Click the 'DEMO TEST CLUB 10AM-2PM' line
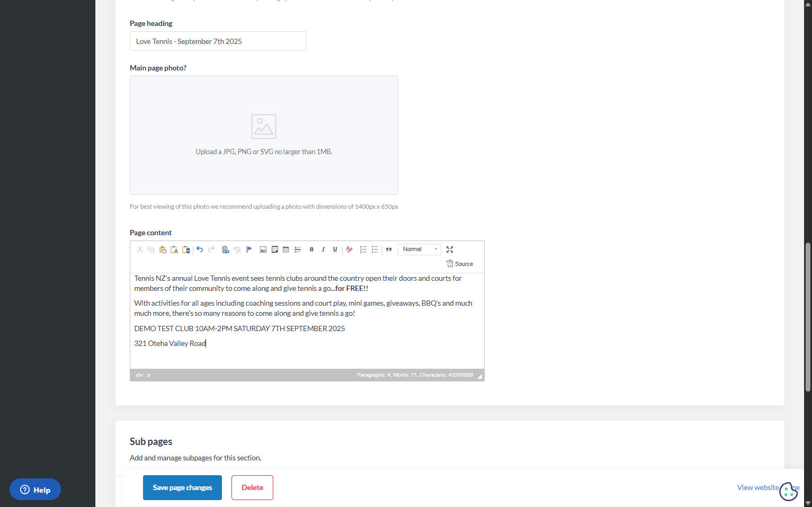 [x=239, y=328]
